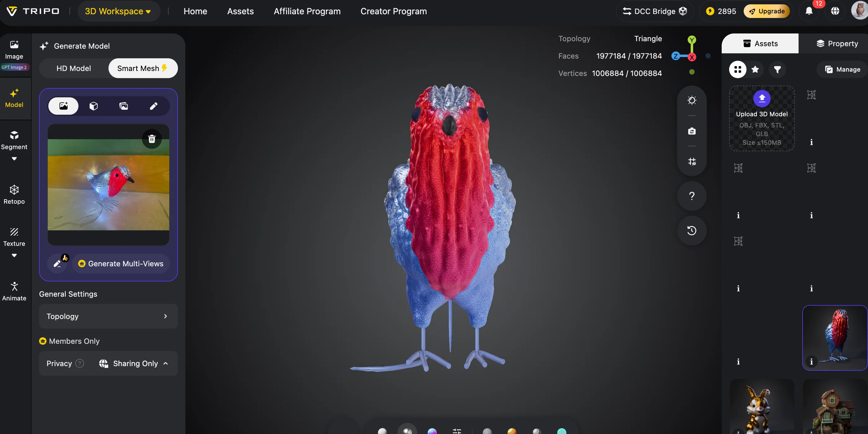Switch to HD Model mode
This screenshot has height=434, width=868.
73,69
